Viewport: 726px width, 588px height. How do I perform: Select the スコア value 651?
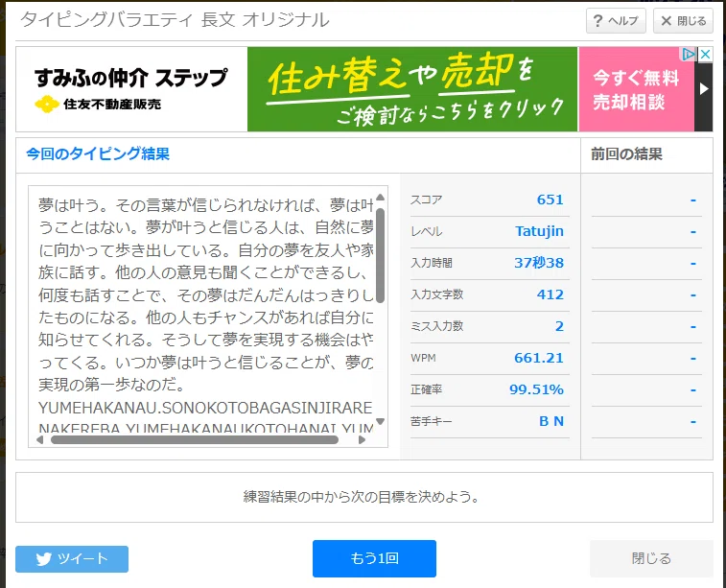[x=550, y=200]
